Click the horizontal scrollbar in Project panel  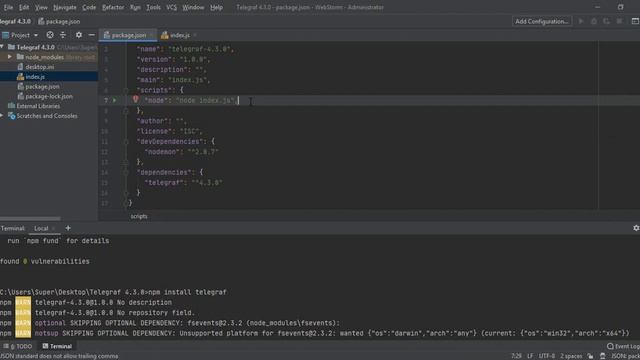click(x=30, y=219)
